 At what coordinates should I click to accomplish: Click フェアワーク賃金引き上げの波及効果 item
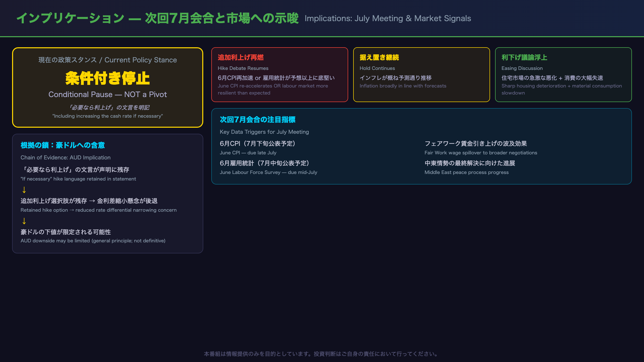pos(476,144)
